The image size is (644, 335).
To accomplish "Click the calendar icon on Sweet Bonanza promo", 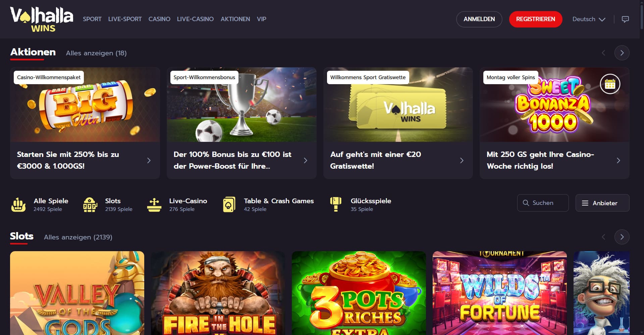I will click(x=610, y=84).
